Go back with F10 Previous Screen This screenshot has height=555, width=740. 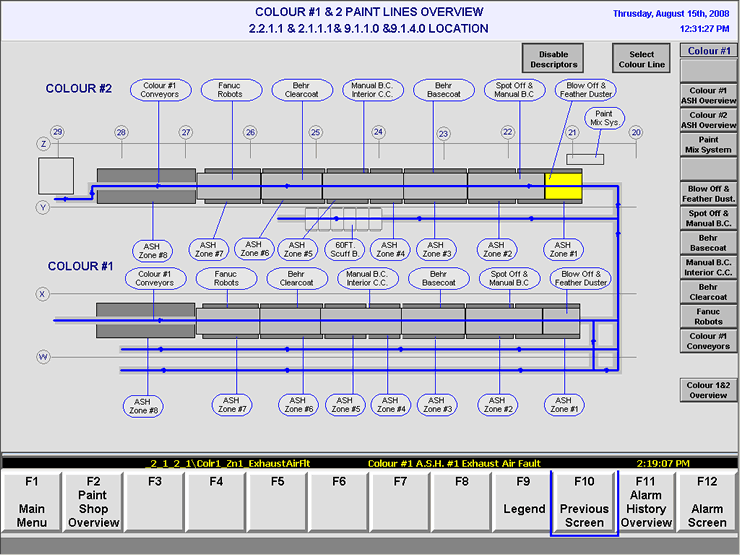584,501
